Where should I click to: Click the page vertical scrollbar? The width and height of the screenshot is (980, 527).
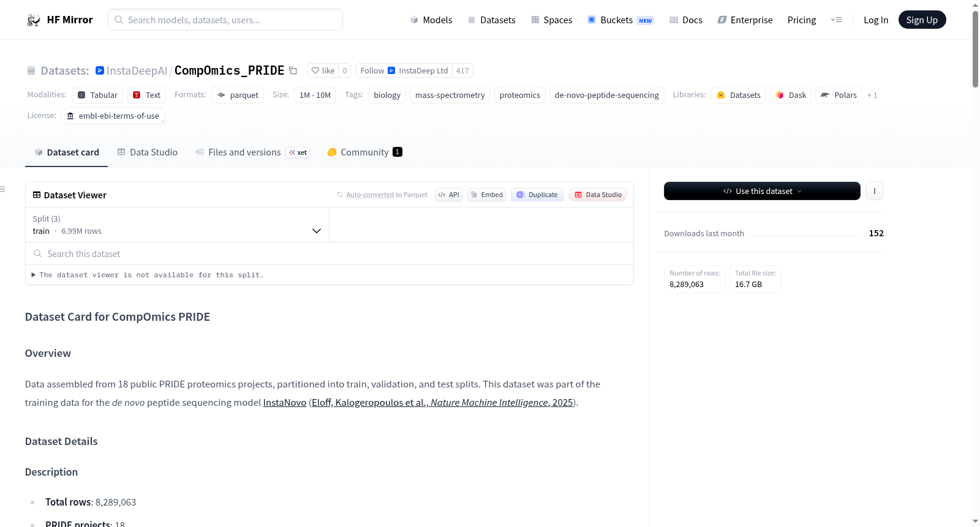(x=975, y=49)
